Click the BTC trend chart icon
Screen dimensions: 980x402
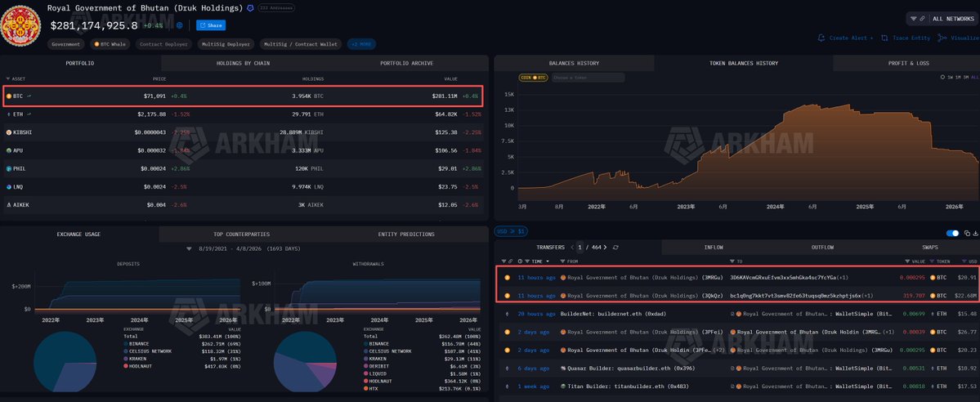click(29, 96)
